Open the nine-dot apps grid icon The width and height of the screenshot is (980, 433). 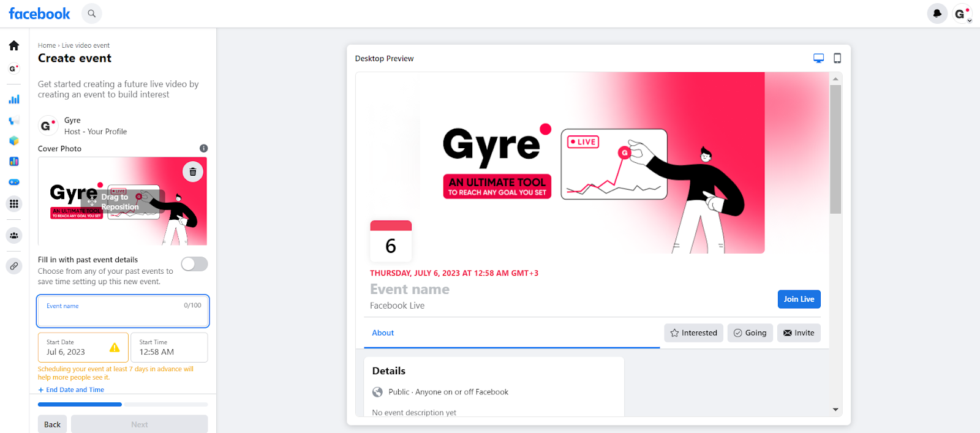point(14,203)
